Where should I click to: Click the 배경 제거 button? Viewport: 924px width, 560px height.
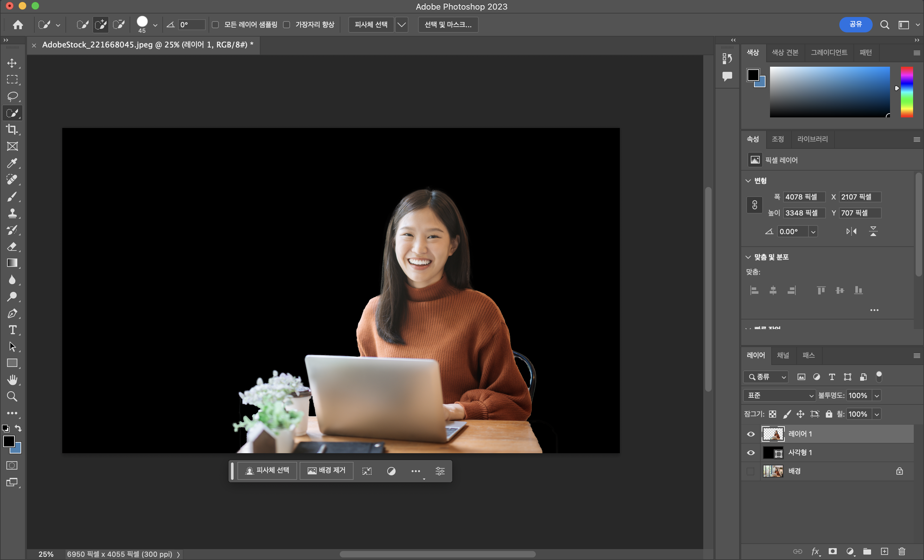click(x=326, y=471)
